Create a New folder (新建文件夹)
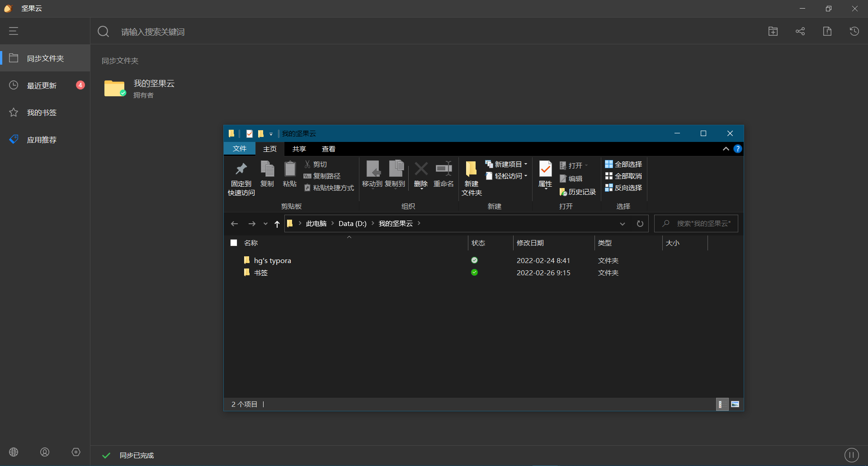The width and height of the screenshot is (868, 466). click(x=472, y=179)
